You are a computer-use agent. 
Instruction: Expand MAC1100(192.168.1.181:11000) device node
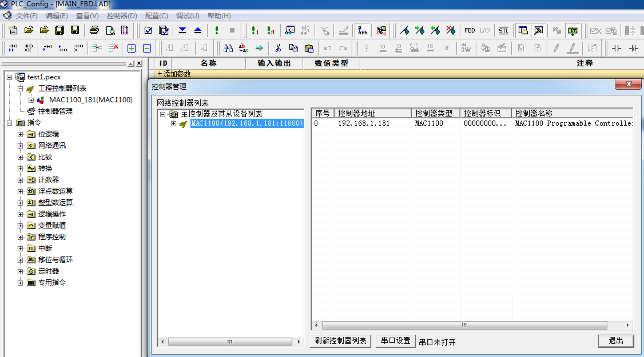[174, 123]
